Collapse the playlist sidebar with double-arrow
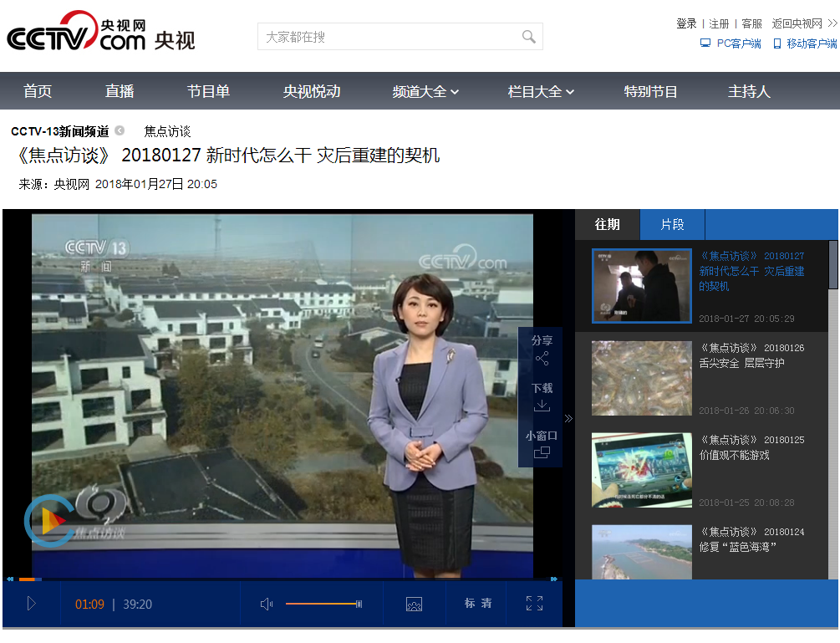 tap(569, 418)
